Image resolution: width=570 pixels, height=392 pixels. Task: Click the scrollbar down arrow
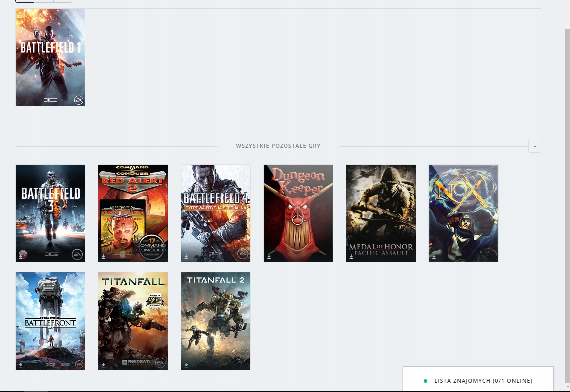[567, 387]
